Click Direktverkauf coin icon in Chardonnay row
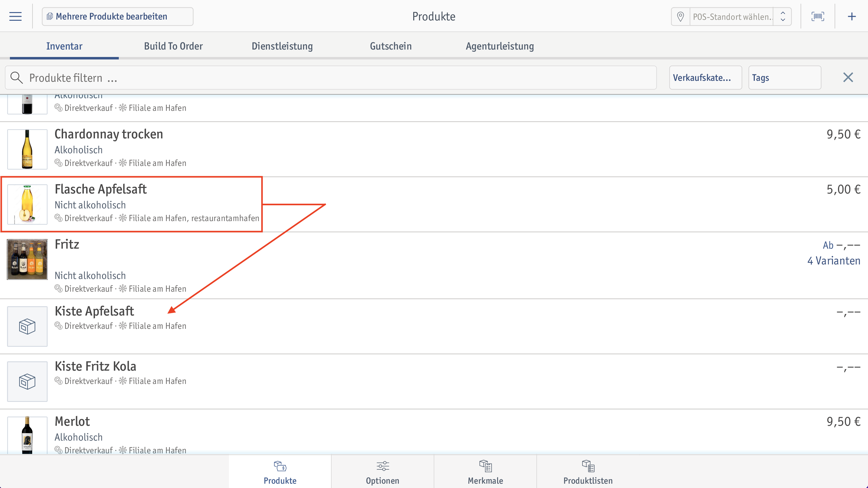The image size is (868, 488). pyautogui.click(x=58, y=163)
